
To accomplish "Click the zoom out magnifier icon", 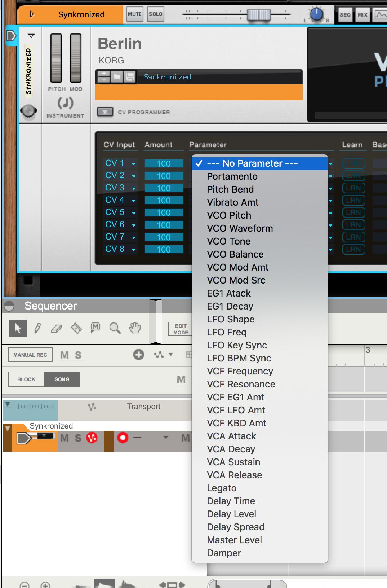I will 24,584.
